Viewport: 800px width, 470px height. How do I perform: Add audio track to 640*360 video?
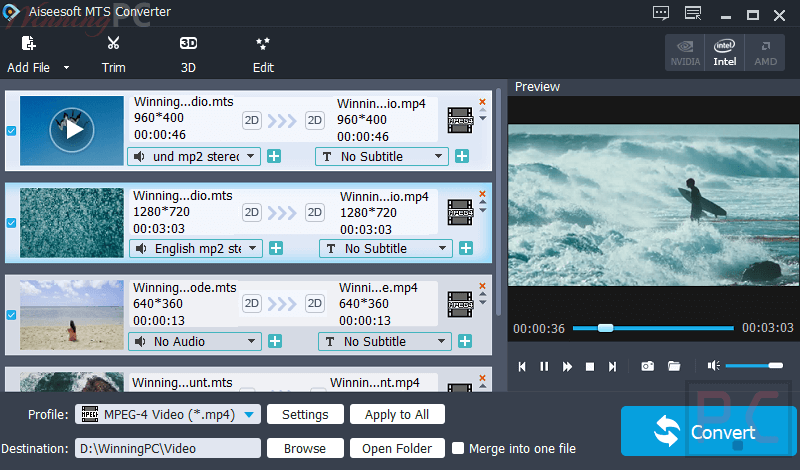275,341
